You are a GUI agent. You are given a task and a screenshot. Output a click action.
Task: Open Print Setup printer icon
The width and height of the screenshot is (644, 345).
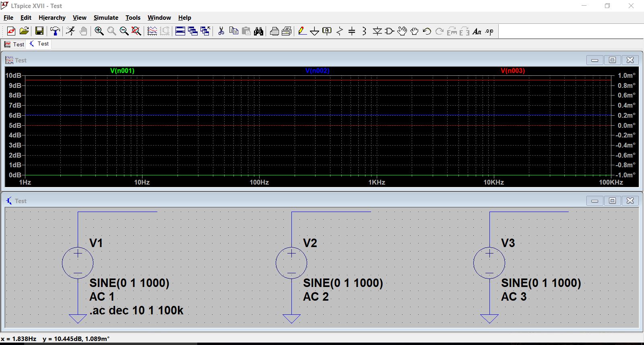pyautogui.click(x=275, y=31)
